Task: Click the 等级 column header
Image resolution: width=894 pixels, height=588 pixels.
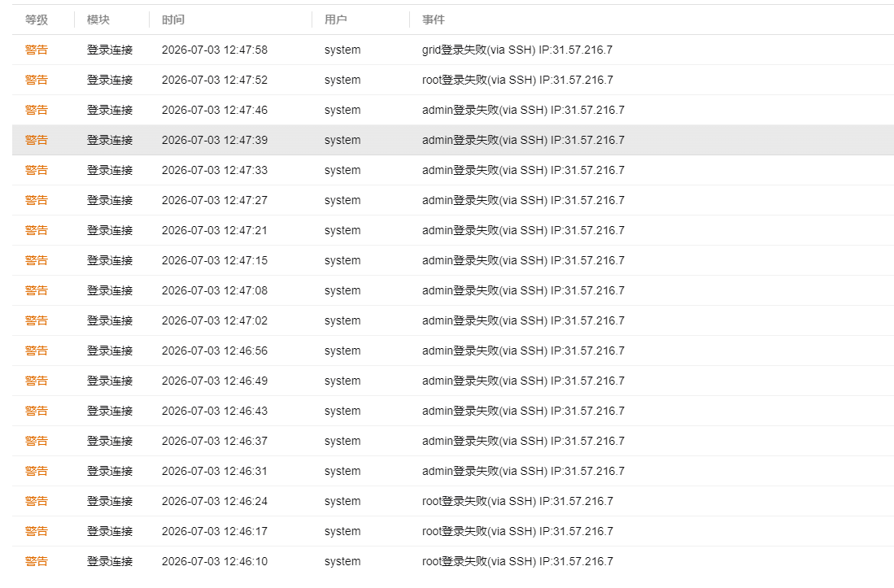Action: pyautogui.click(x=37, y=20)
